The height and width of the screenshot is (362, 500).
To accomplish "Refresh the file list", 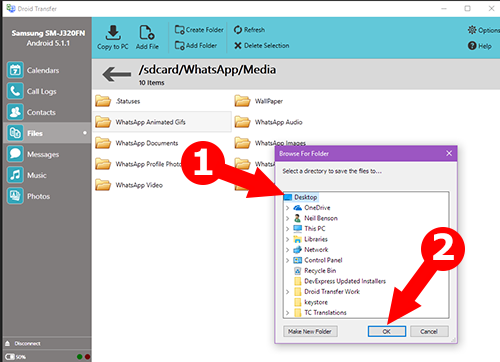I will click(x=249, y=30).
